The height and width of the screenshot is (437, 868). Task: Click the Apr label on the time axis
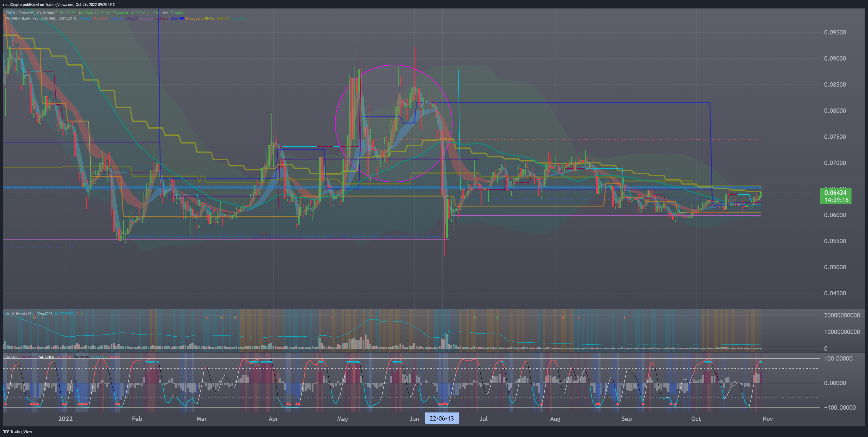point(273,419)
